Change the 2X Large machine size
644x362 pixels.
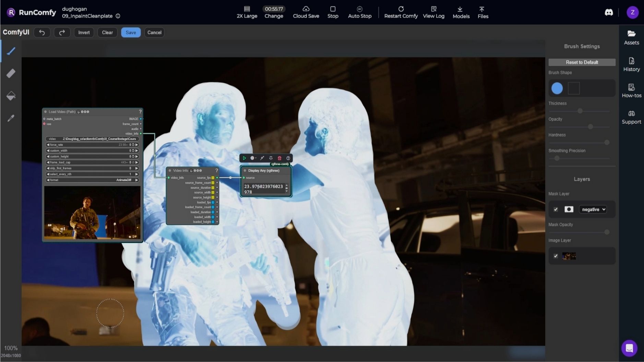pyautogui.click(x=247, y=12)
